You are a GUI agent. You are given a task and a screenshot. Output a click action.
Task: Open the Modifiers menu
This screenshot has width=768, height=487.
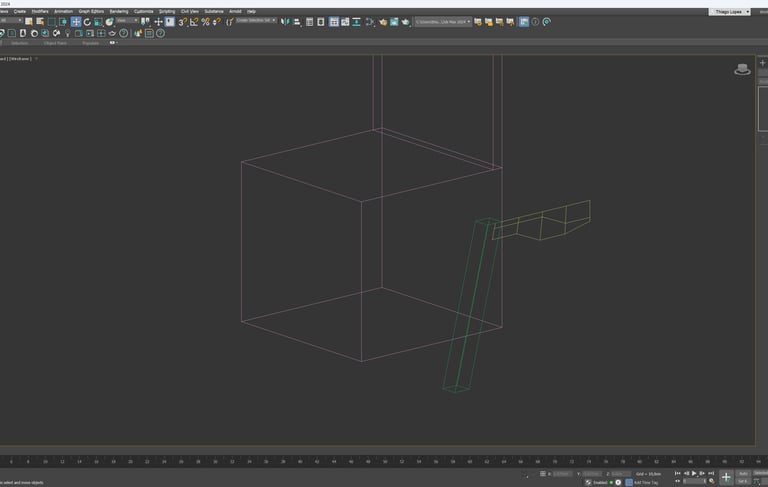coord(40,11)
